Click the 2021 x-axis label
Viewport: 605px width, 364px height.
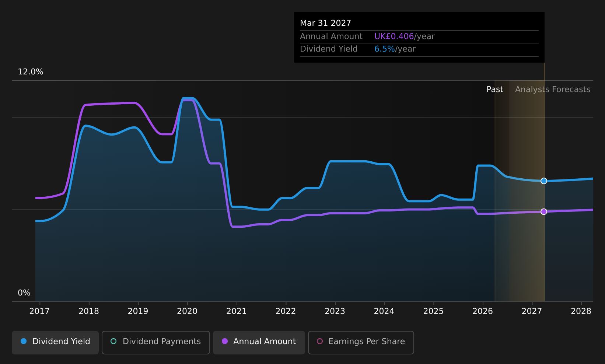click(237, 311)
